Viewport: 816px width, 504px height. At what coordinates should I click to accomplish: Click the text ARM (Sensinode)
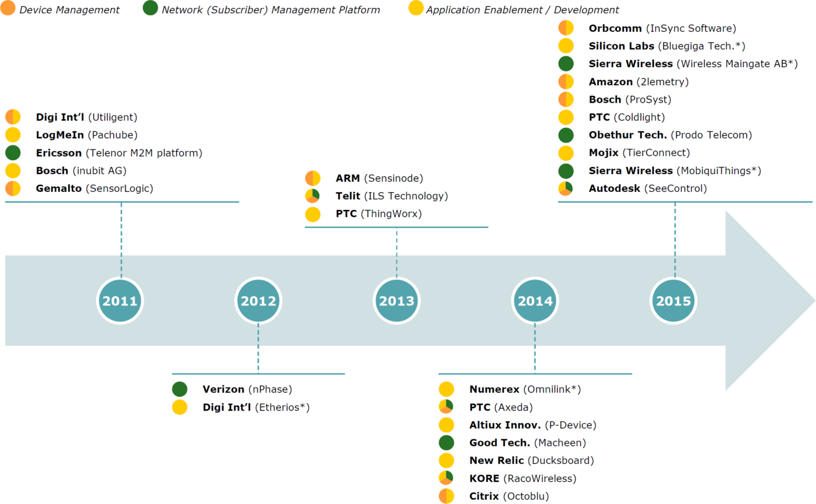click(379, 178)
